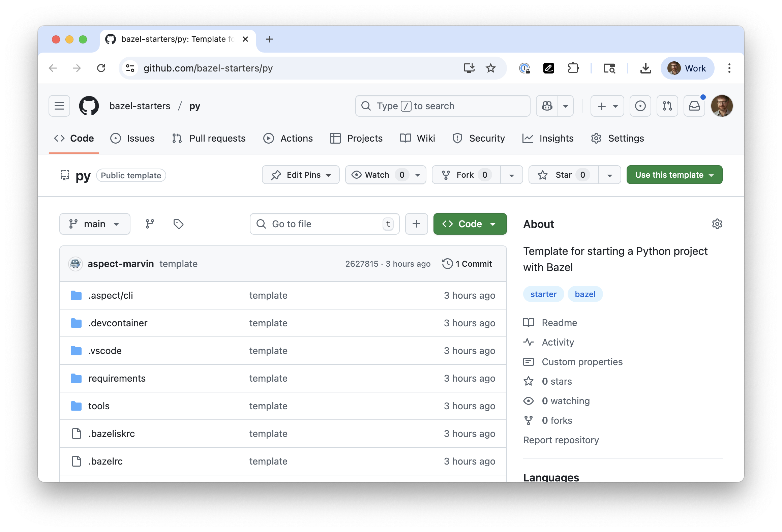Expand the green Code clone dropdown

coord(470,224)
